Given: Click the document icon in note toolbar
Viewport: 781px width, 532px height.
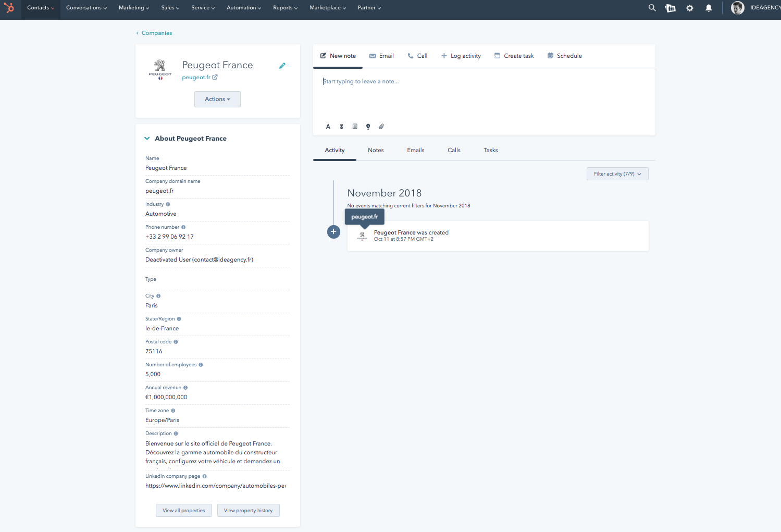Looking at the screenshot, I should [355, 127].
